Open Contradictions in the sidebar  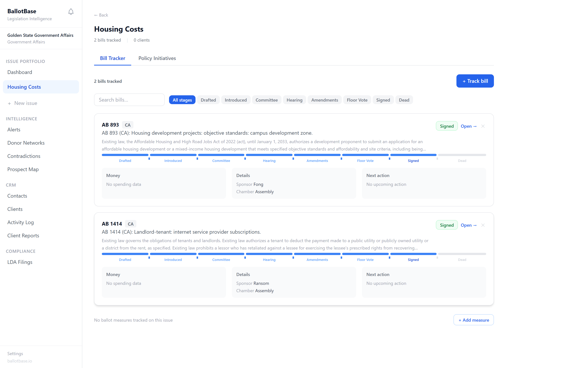[41, 156]
